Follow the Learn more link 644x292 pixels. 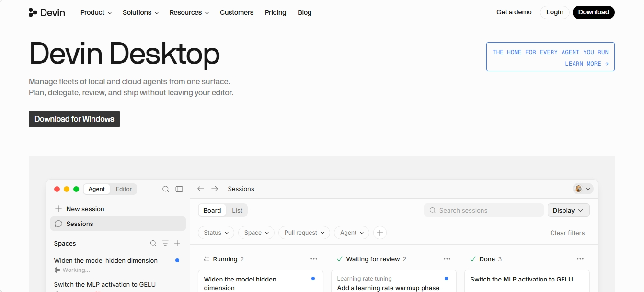pos(587,64)
